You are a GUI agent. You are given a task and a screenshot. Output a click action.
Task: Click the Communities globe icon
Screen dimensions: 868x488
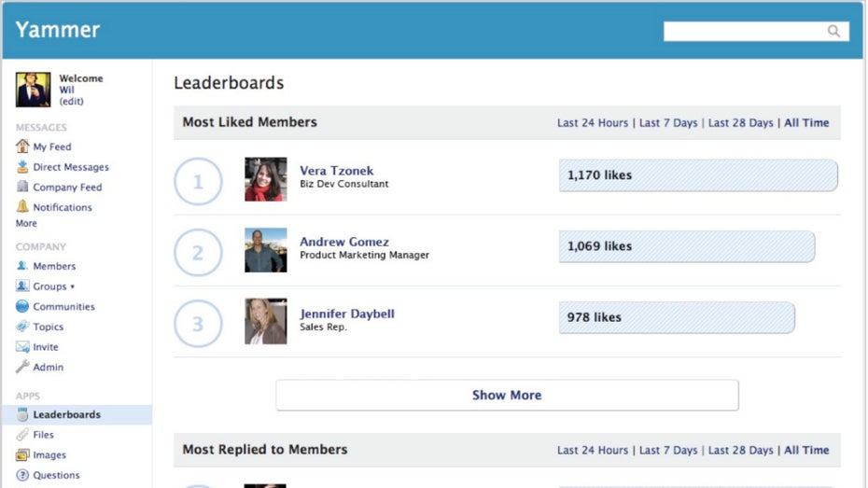tap(22, 306)
